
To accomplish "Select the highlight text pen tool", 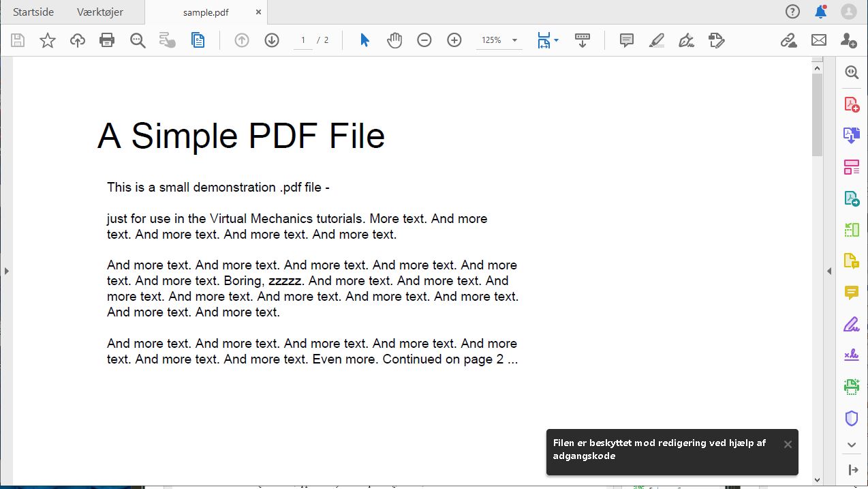I will pyautogui.click(x=657, y=40).
